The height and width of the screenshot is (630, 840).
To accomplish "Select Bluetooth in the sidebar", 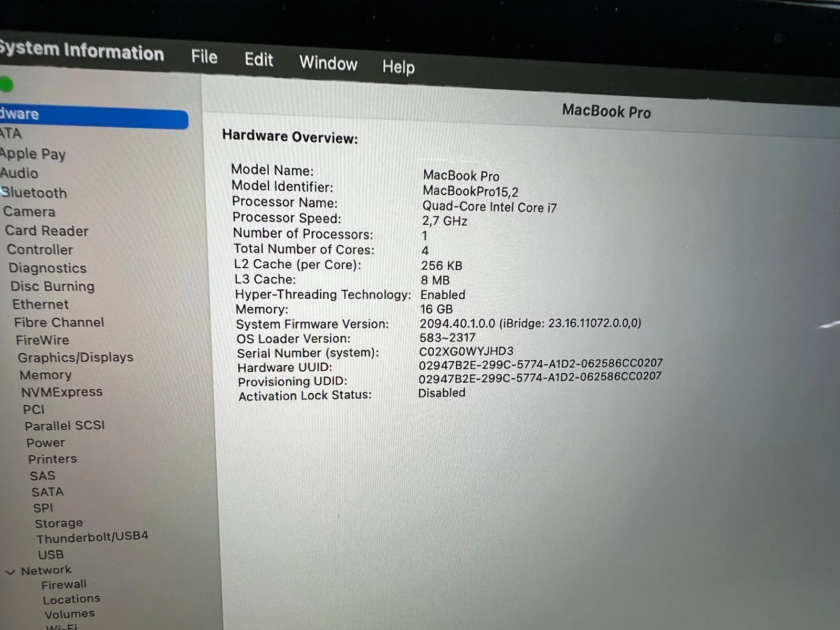I will click(34, 193).
